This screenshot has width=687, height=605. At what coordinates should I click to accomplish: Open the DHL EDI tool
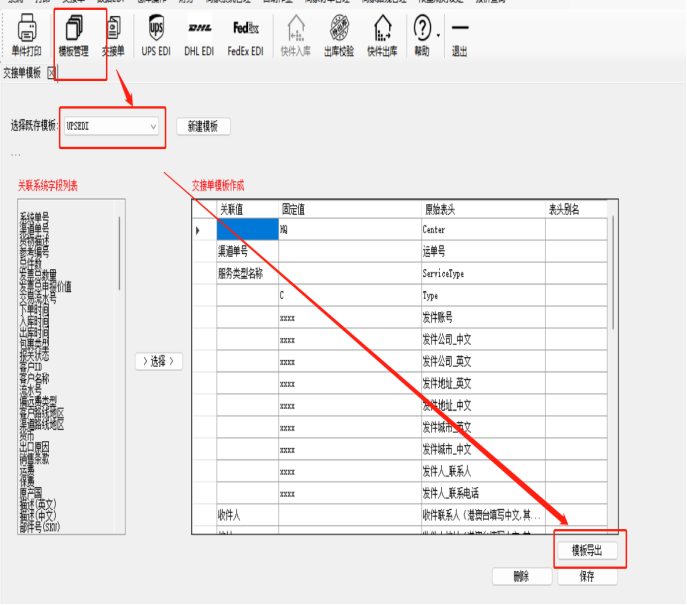(199, 35)
